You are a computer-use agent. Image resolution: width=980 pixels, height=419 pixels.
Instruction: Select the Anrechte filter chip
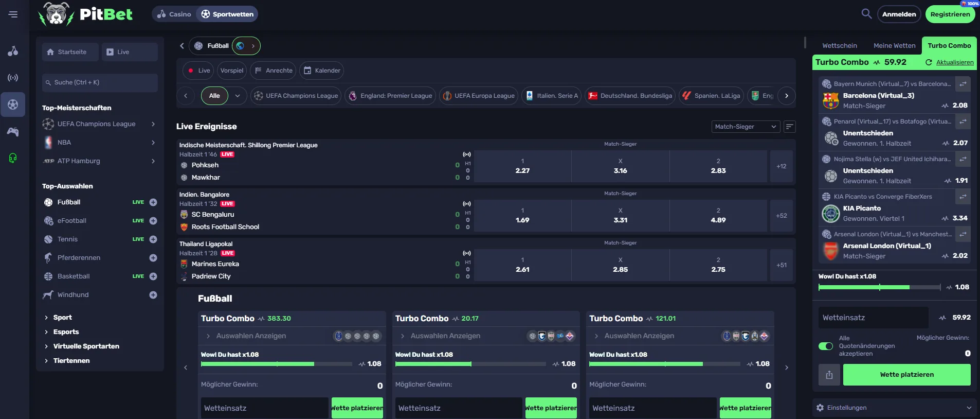click(274, 71)
